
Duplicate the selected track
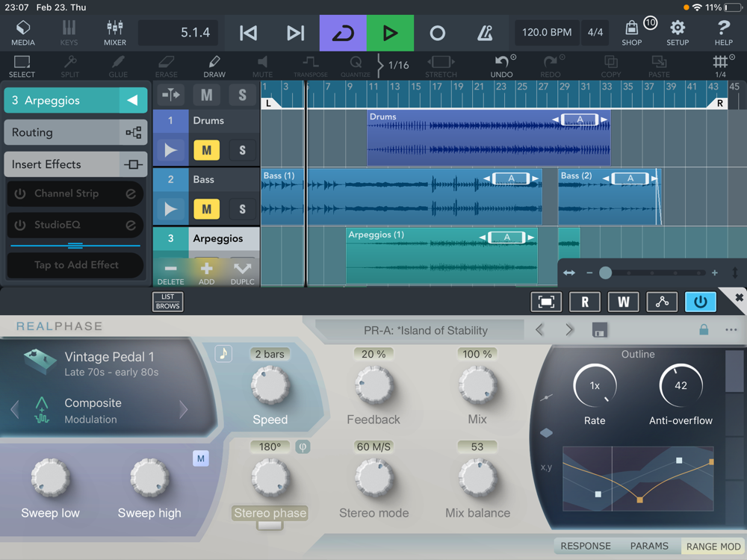[x=242, y=273]
